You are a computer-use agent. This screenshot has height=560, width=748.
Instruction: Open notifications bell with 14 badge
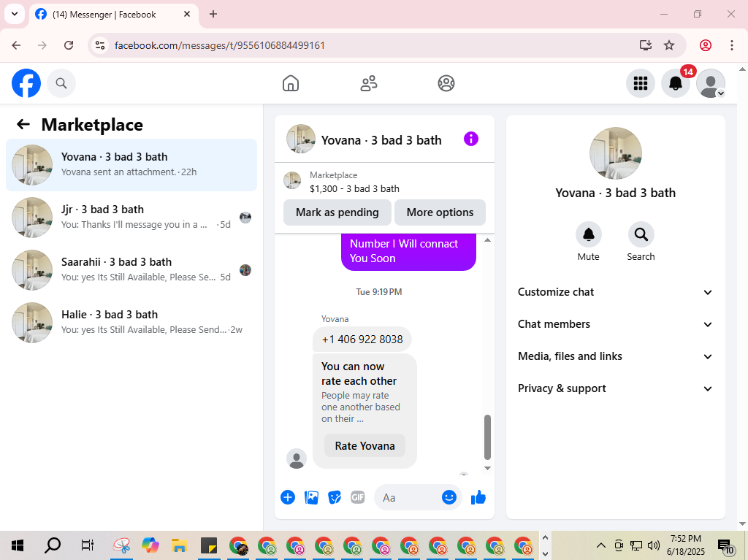676,83
